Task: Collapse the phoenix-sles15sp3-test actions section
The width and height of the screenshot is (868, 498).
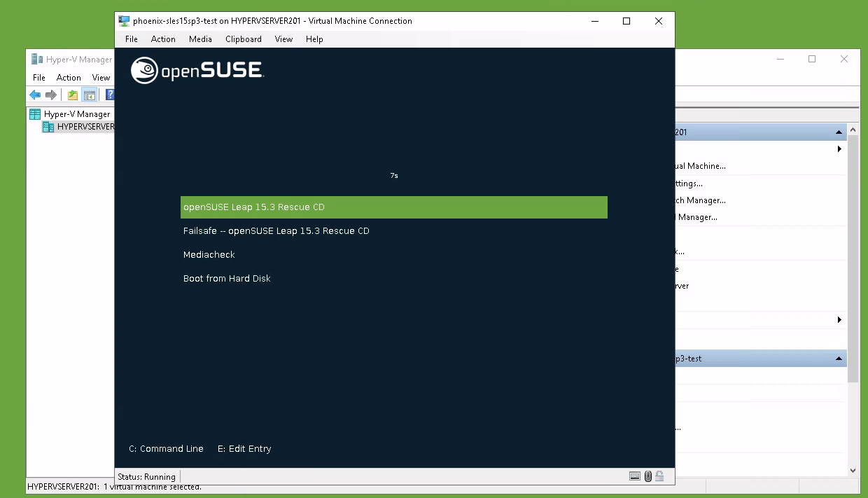Action: click(x=839, y=358)
